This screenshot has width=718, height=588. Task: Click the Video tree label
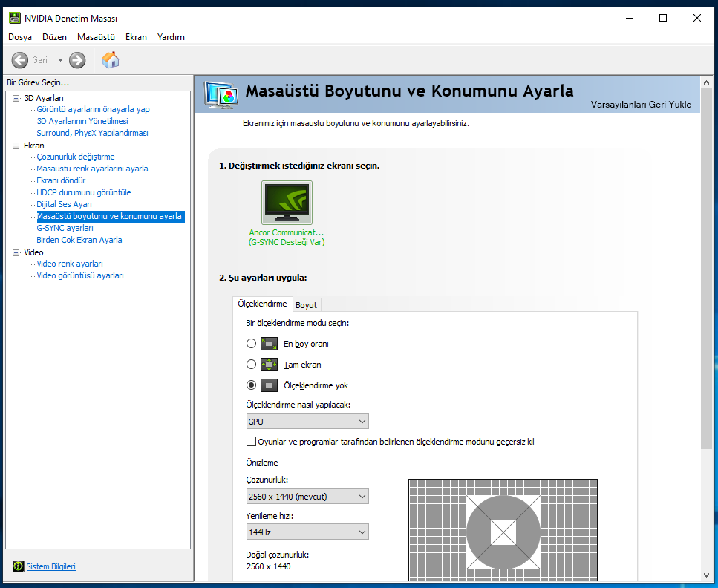pos(33,252)
